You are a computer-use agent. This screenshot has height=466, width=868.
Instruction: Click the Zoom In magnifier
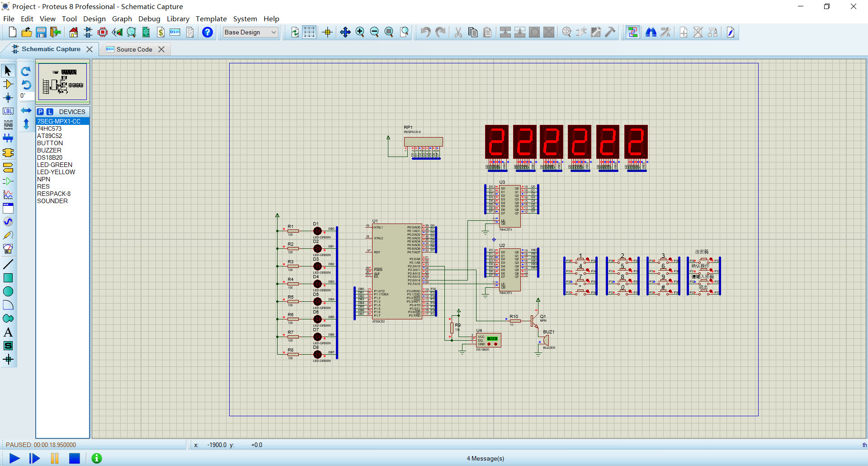click(x=360, y=32)
